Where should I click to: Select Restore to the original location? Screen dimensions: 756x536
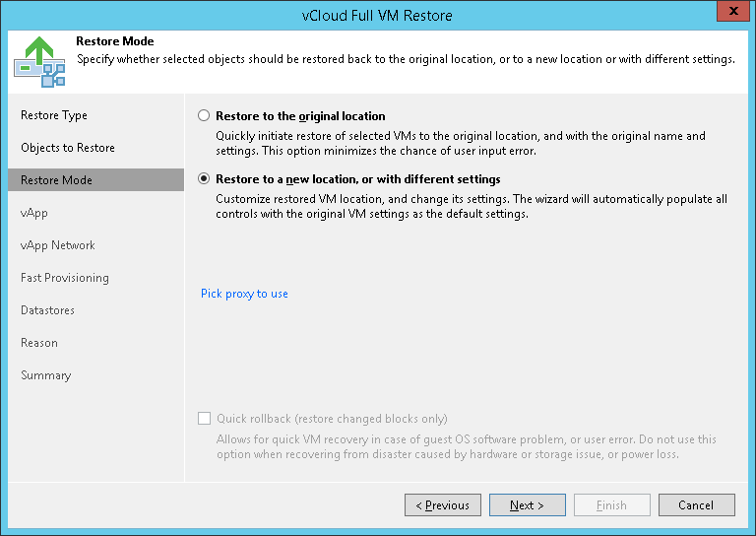tap(205, 115)
